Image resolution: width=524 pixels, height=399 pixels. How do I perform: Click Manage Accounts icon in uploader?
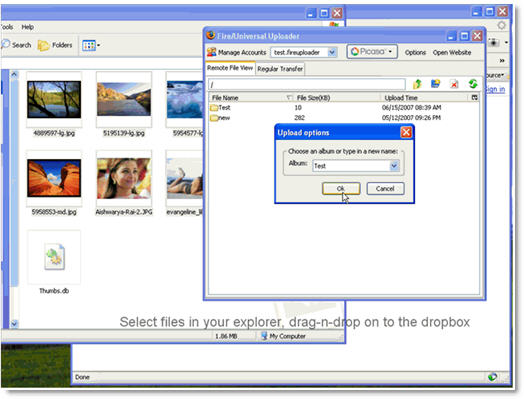pyautogui.click(x=212, y=52)
